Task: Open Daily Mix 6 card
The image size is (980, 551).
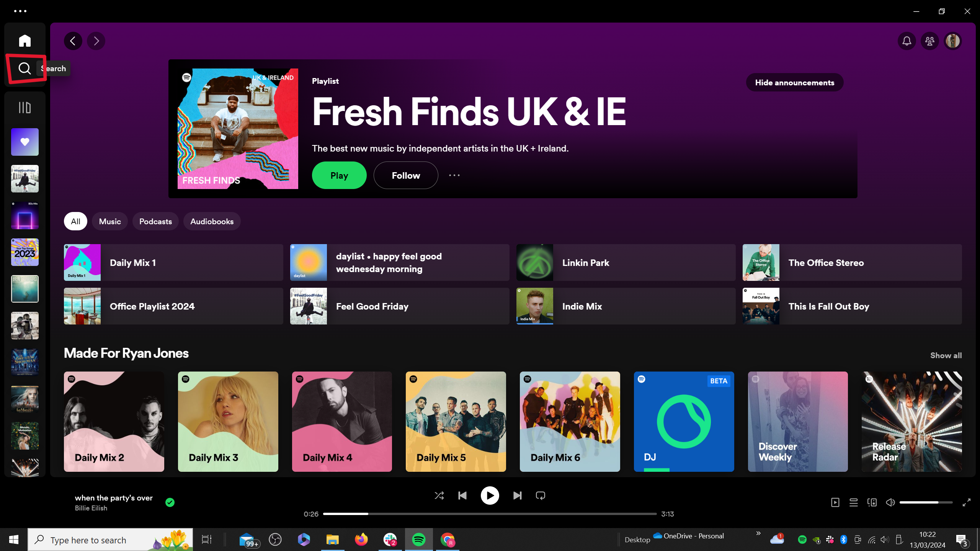Action: coord(570,422)
